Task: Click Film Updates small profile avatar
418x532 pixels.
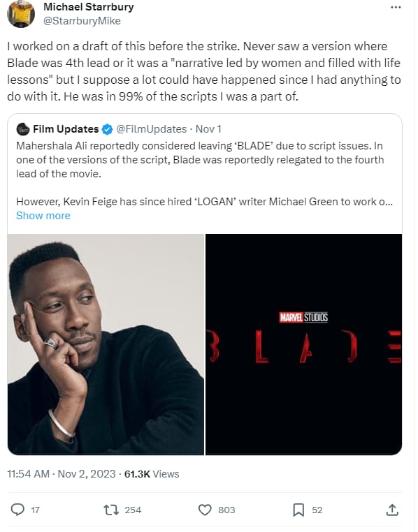Action: (x=23, y=129)
